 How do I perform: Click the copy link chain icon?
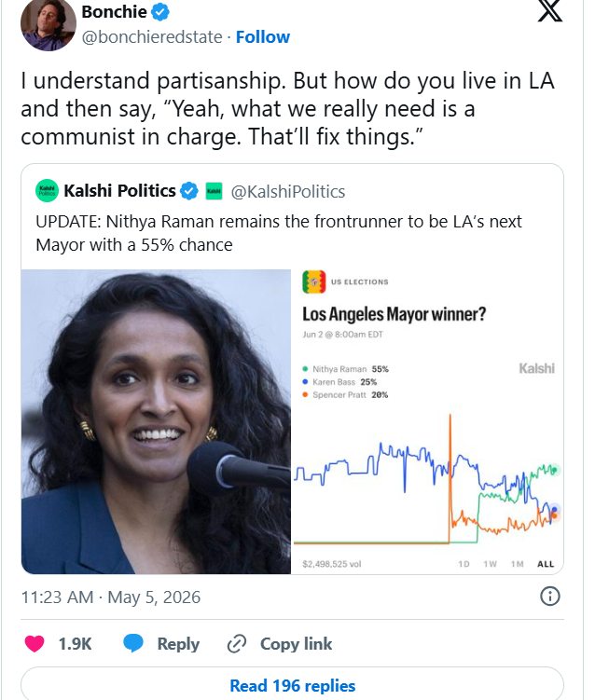pyautogui.click(x=237, y=644)
